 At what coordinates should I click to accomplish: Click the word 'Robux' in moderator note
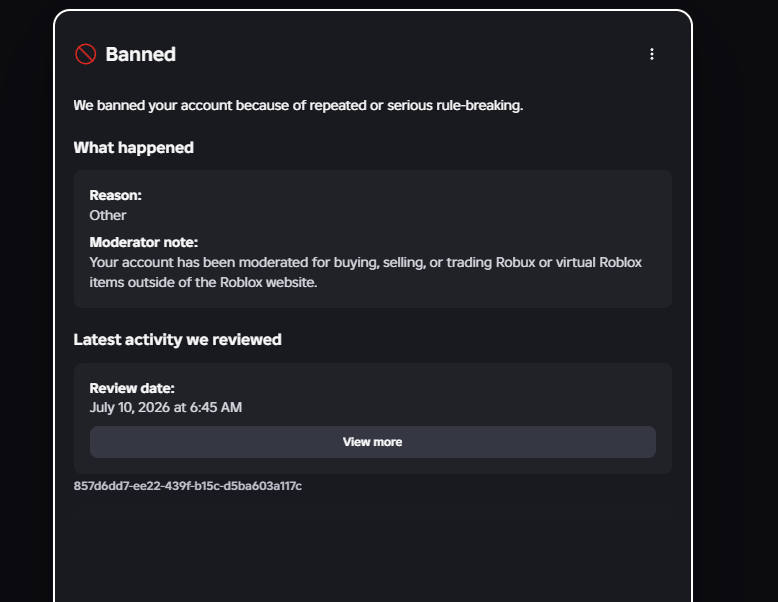tap(516, 262)
